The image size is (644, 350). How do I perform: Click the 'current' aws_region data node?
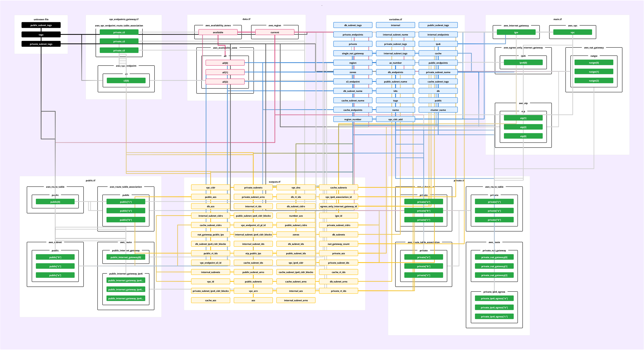(275, 32)
